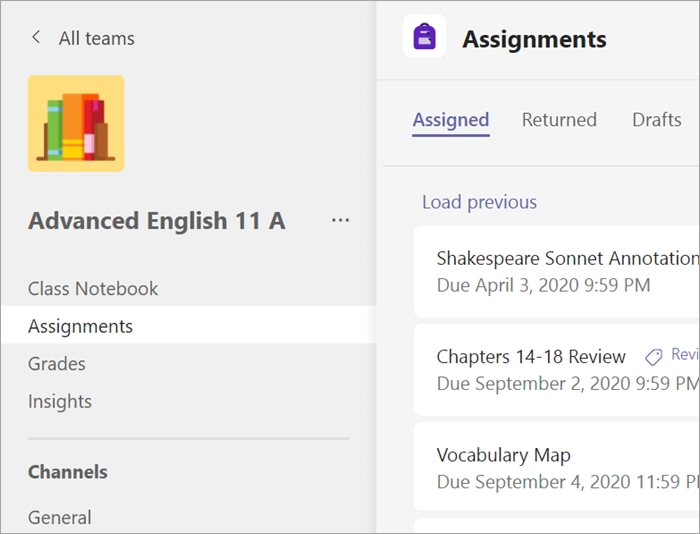This screenshot has height=534, width=700.
Task: Click Load previous assignments link
Action: (479, 202)
